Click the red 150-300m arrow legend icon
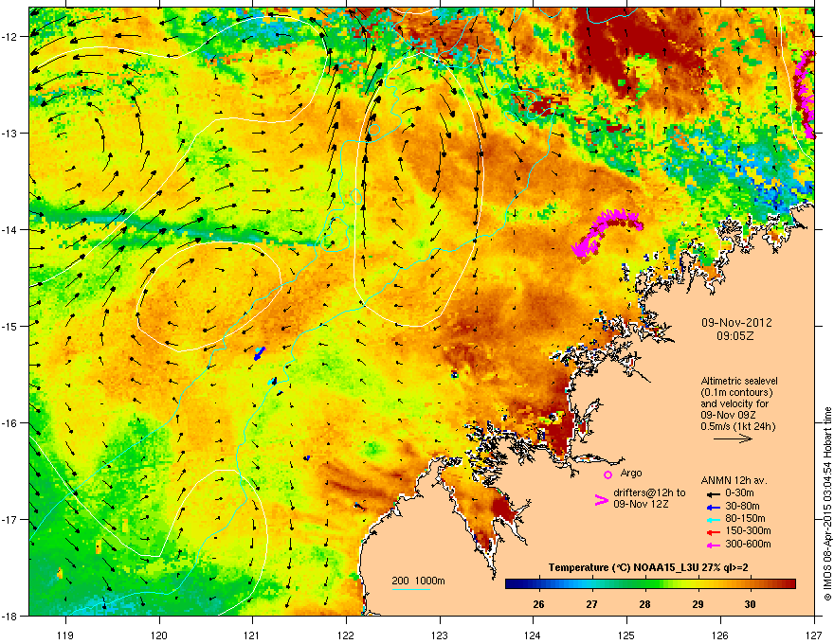Viewport: 834px width, 644px height. point(713,531)
